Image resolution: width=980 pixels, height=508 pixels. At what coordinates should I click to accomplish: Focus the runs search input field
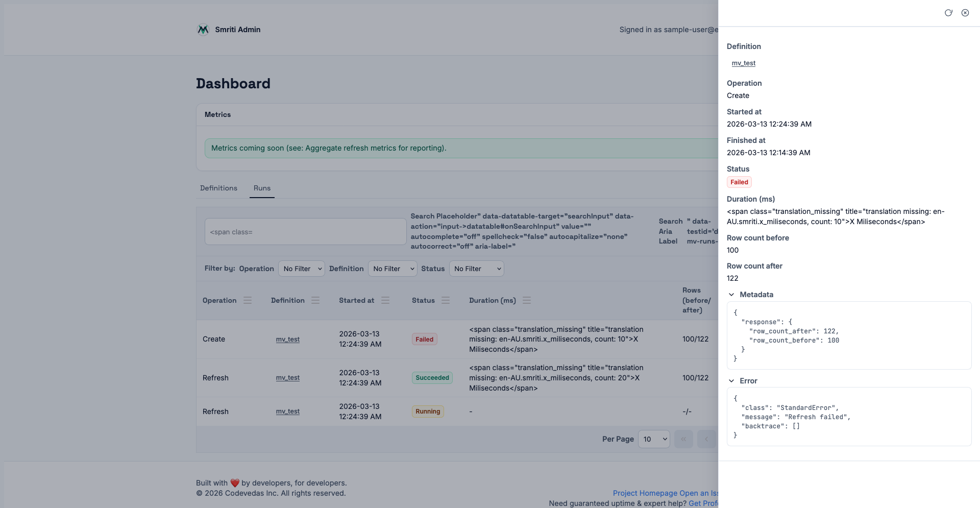(305, 232)
